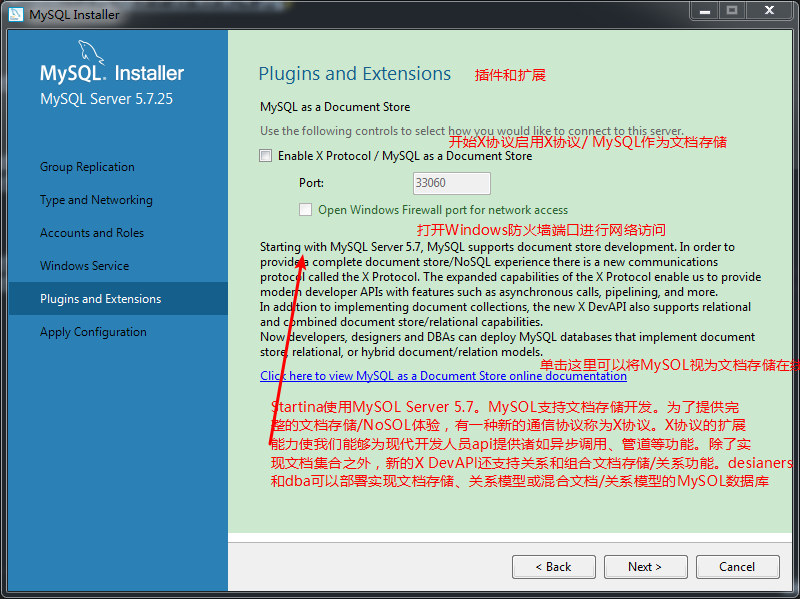800x599 pixels.
Task: Switch to the Windows Service step
Action: (x=84, y=266)
